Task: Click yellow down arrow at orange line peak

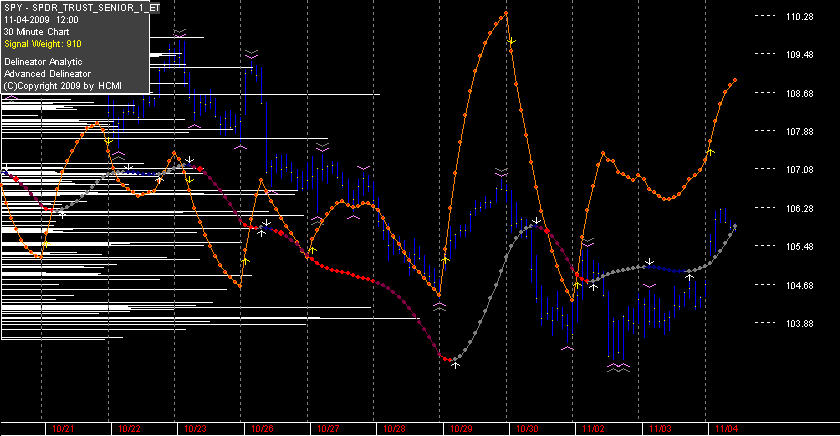Action: [512, 41]
